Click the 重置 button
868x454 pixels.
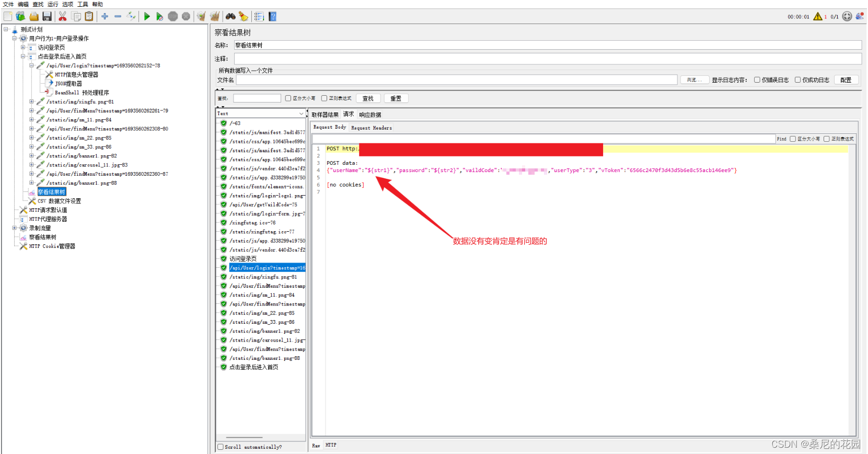tap(396, 98)
